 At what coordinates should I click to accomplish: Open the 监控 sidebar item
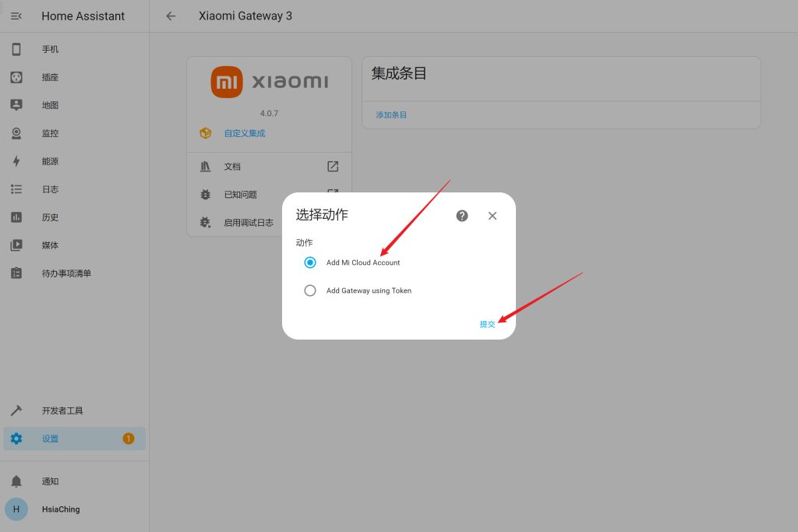(74, 133)
